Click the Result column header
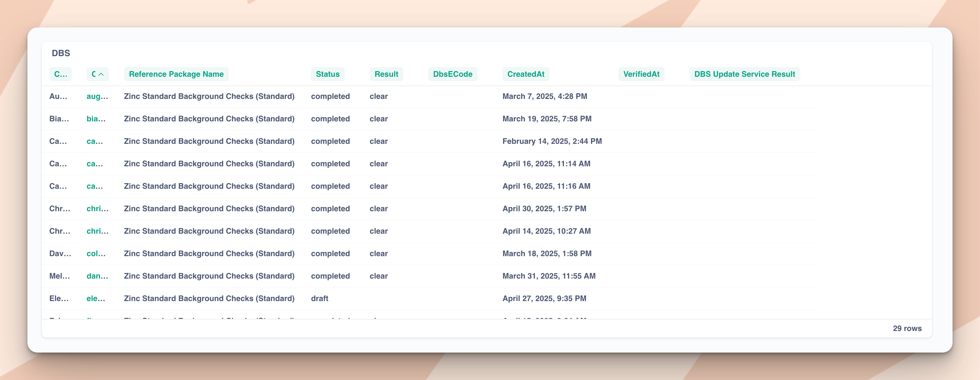This screenshot has width=980, height=380. (386, 74)
